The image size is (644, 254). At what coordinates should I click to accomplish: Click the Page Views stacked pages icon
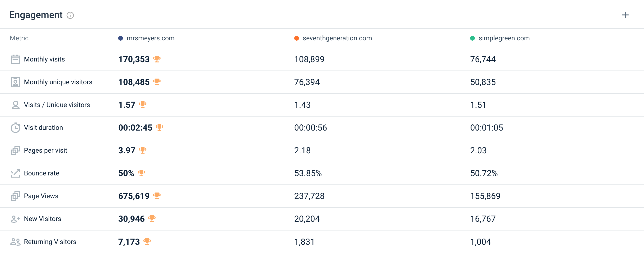pyautogui.click(x=15, y=196)
